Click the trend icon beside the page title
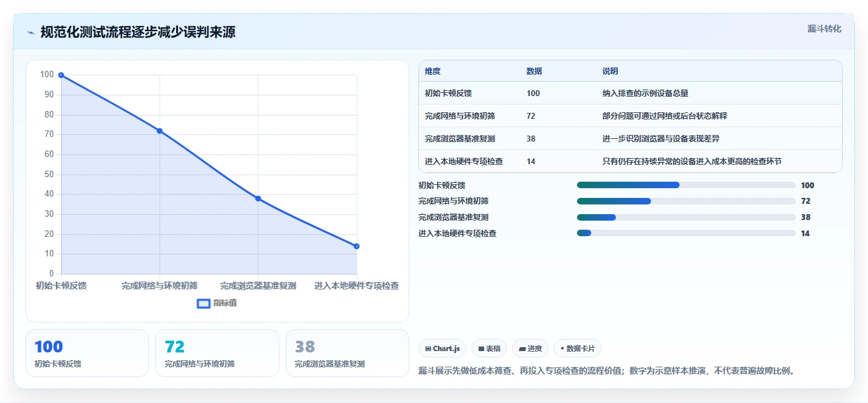 tap(31, 32)
